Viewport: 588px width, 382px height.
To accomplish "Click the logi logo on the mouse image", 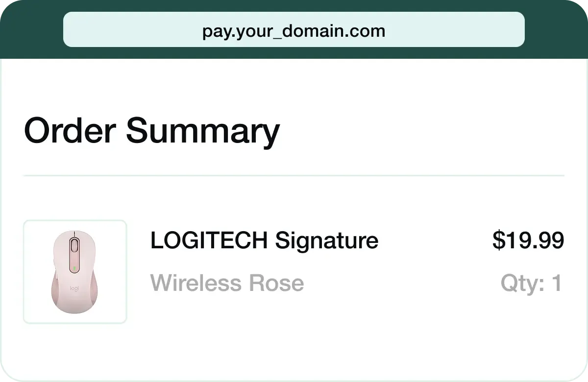I will pyautogui.click(x=74, y=289).
